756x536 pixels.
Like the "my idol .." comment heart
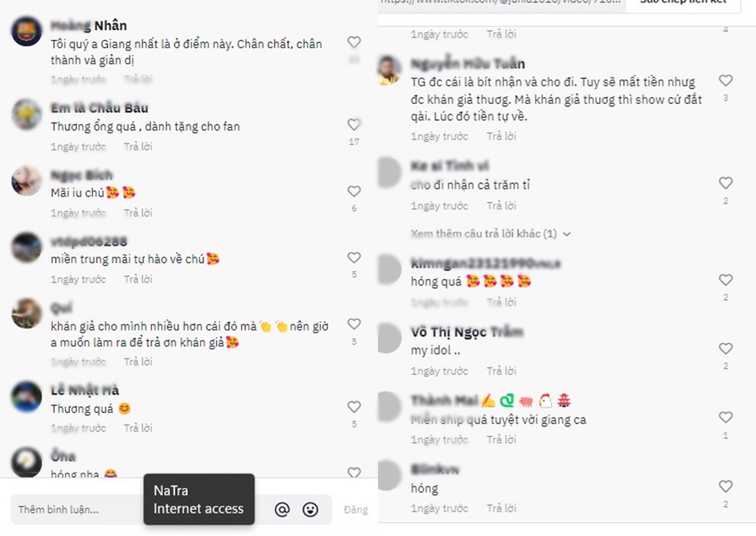(x=726, y=349)
